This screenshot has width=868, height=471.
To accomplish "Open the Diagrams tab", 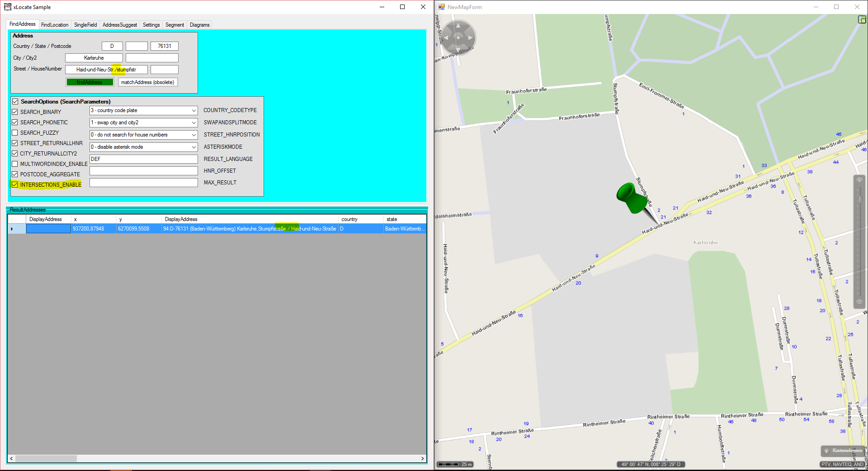I will click(199, 25).
